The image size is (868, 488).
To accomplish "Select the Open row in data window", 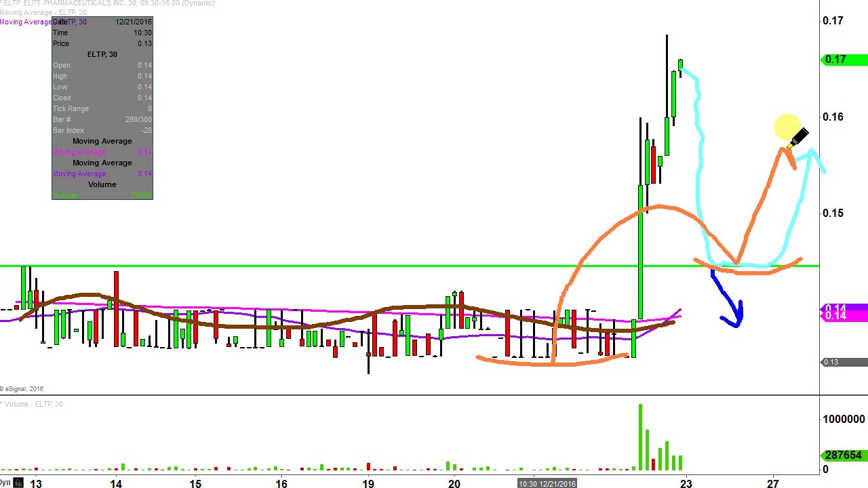I will pos(102,65).
